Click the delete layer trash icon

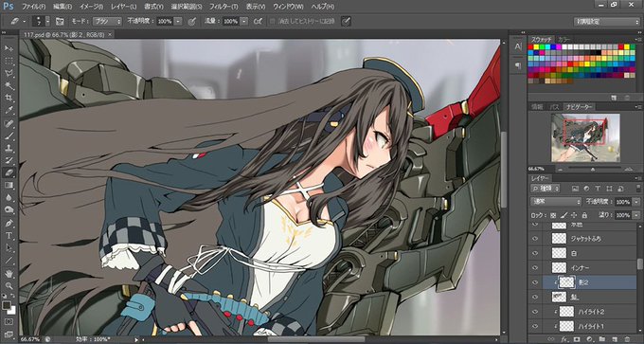pyautogui.click(x=627, y=339)
